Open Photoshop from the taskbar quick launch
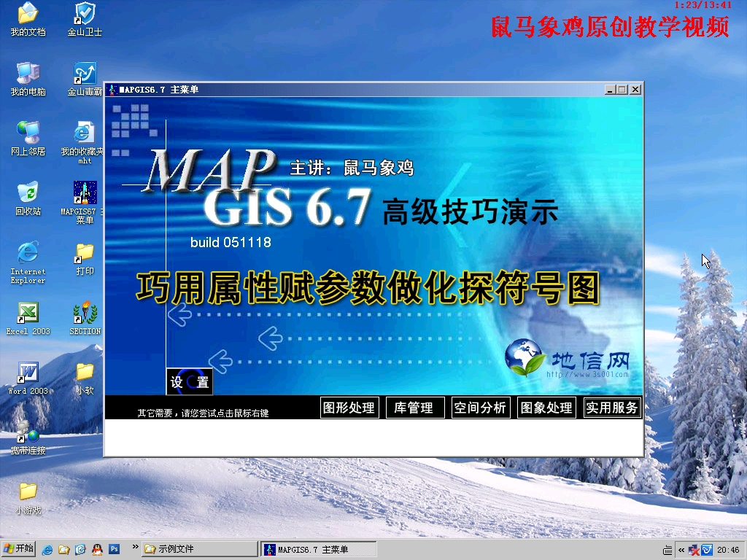Viewport: 747px width, 560px height. tap(115, 549)
